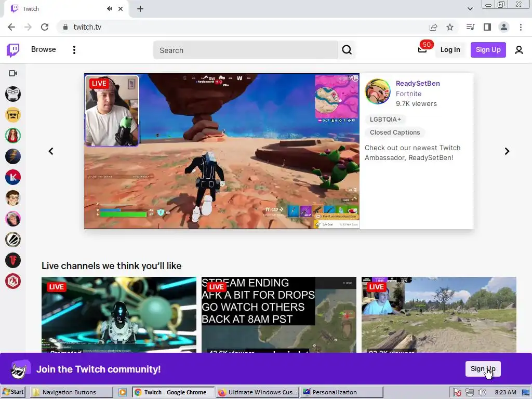Select the Twitch browser tab

pos(66,9)
